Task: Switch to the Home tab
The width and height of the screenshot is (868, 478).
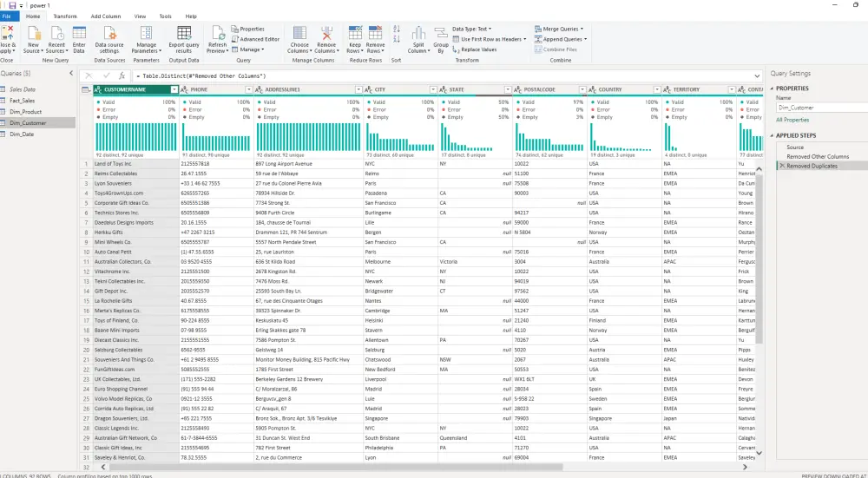Action: point(33,16)
